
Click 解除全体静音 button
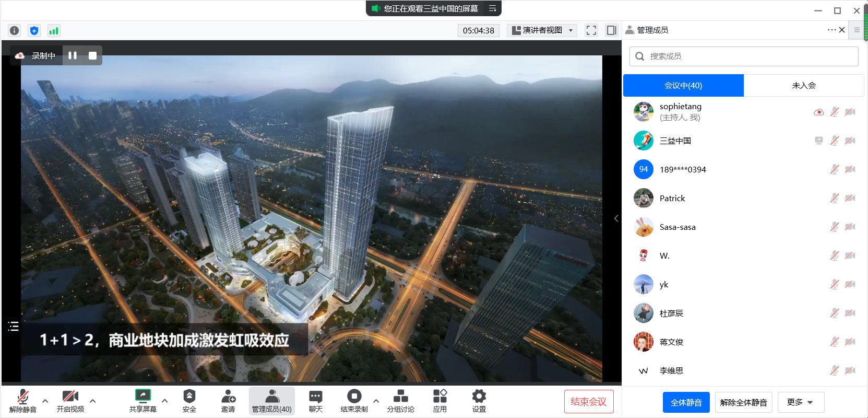click(744, 402)
